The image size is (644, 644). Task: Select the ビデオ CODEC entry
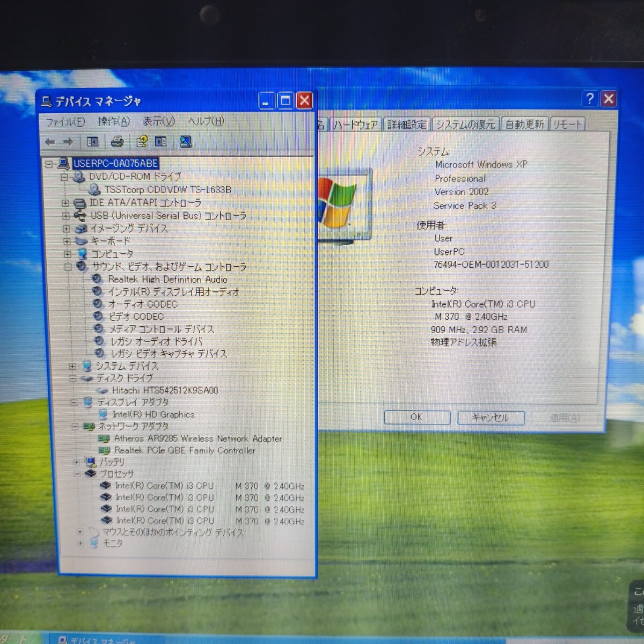(136, 317)
